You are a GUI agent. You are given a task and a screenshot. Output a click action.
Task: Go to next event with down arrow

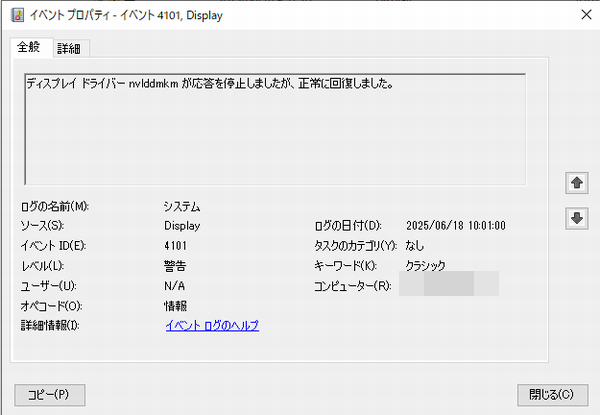577,218
